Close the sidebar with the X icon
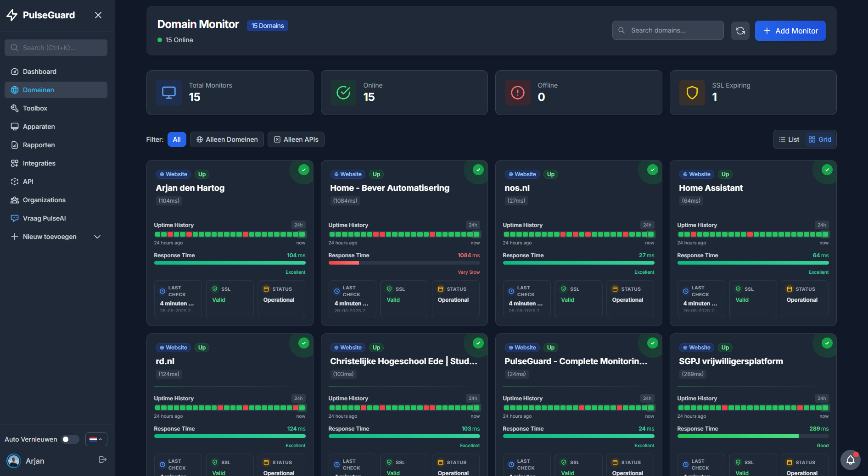The height and width of the screenshot is (476, 868). coord(98,15)
